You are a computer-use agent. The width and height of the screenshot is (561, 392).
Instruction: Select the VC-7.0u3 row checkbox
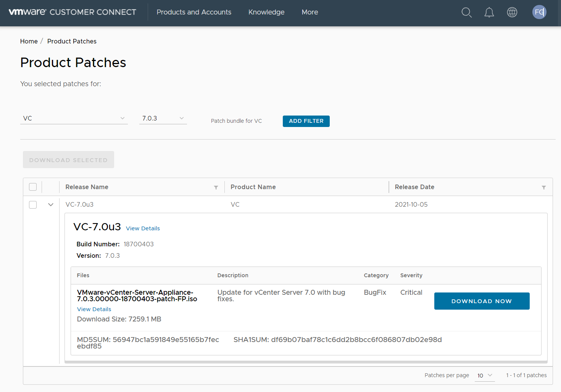(33, 205)
